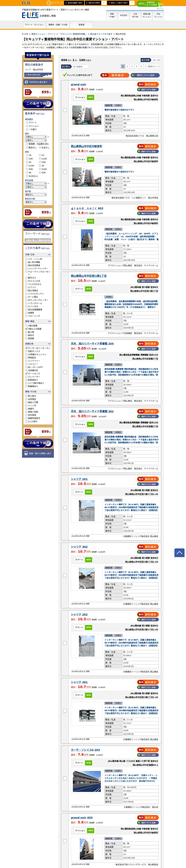Add grand noir 403 (4階, 27.26m²) listing to 検討リスト

point(148,213)
